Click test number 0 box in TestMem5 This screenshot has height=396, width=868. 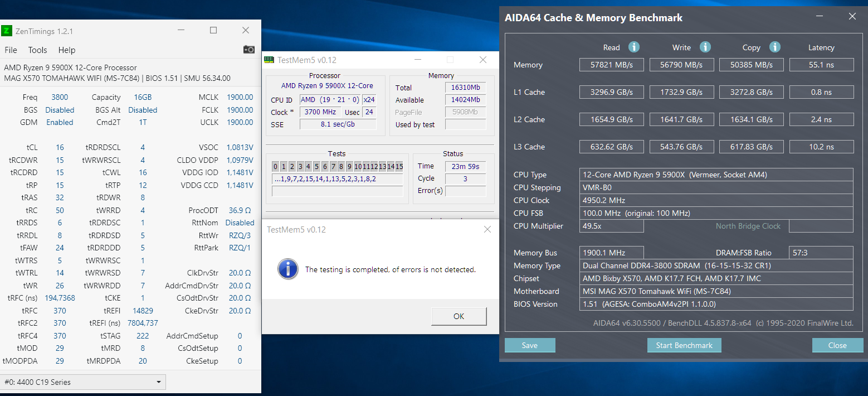coord(275,166)
